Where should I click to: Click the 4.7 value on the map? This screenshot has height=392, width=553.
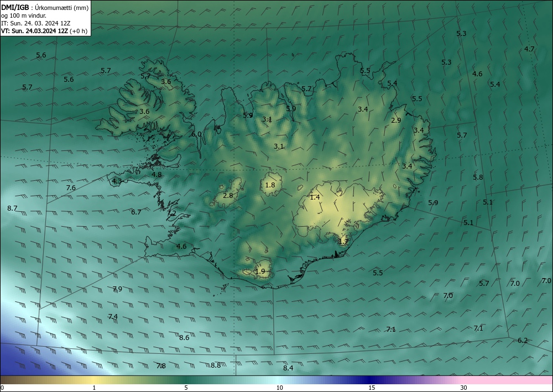point(529,49)
